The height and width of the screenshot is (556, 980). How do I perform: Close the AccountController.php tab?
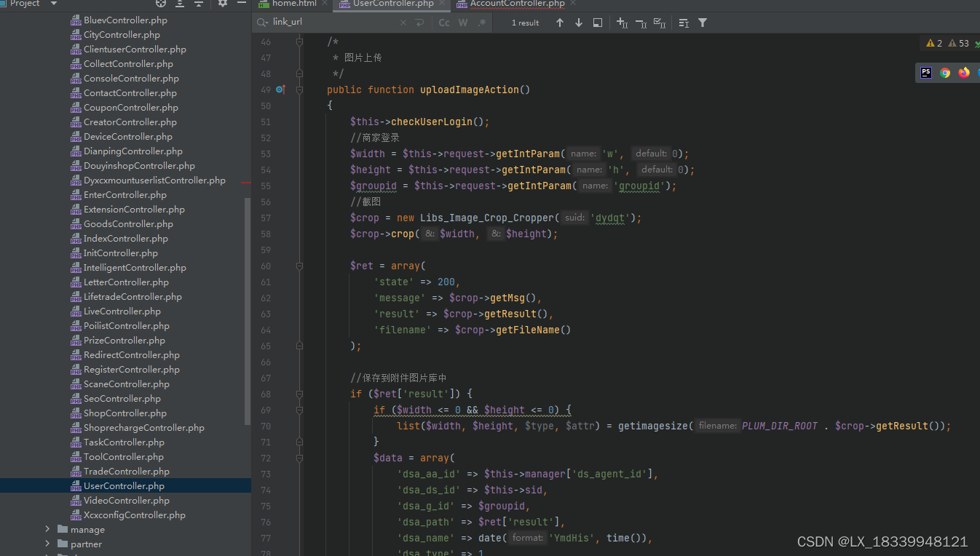[x=574, y=4]
